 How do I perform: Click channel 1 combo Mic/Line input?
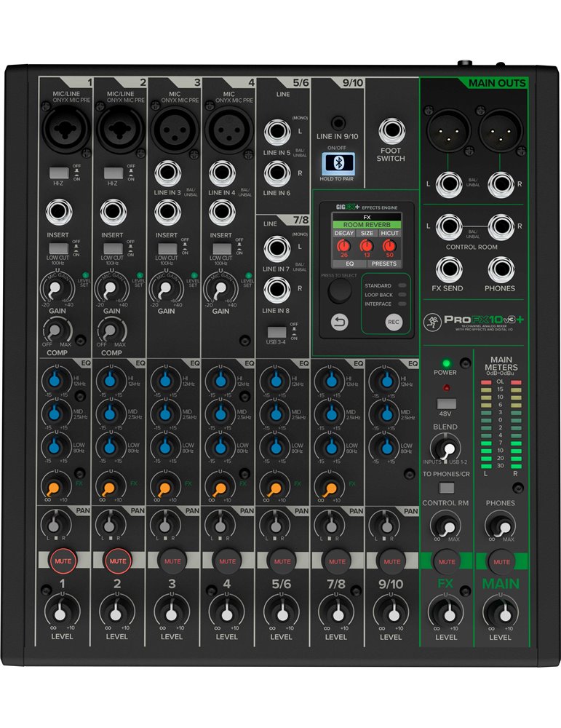[x=66, y=129]
